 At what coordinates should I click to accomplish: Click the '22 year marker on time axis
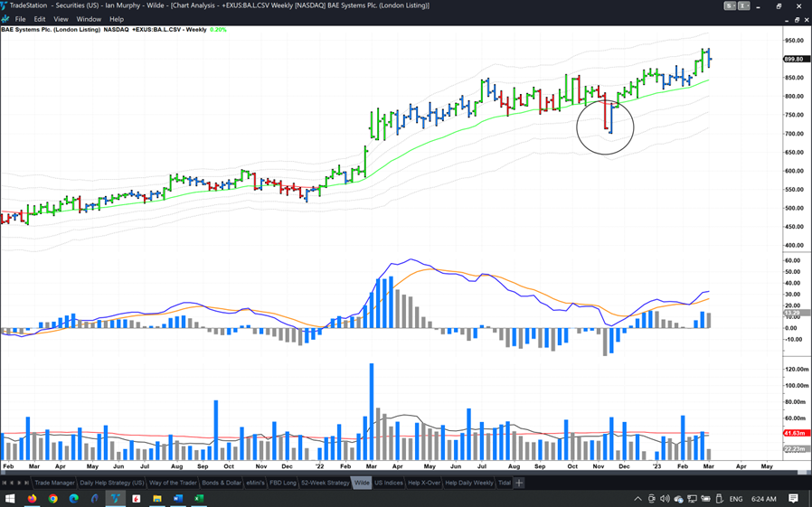319,466
